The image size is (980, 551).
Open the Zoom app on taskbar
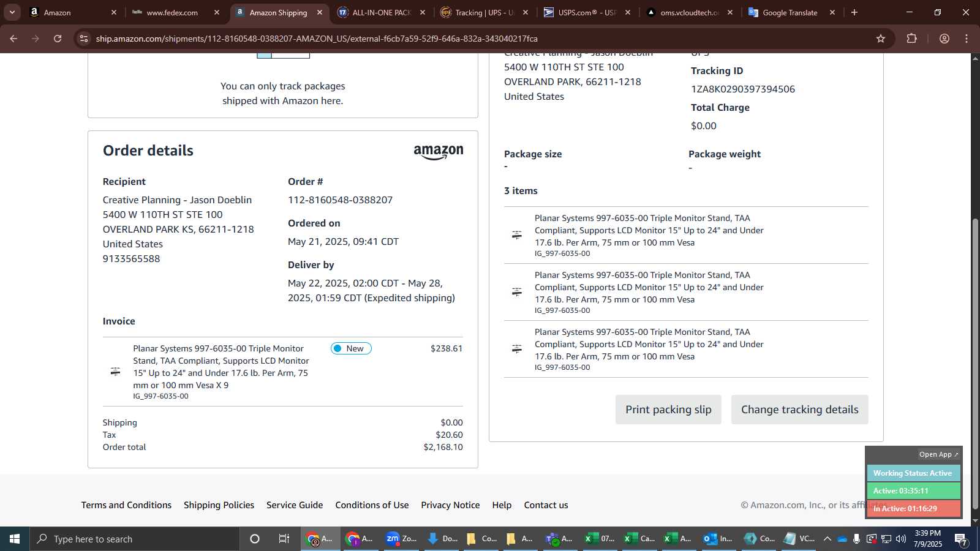(x=402, y=539)
